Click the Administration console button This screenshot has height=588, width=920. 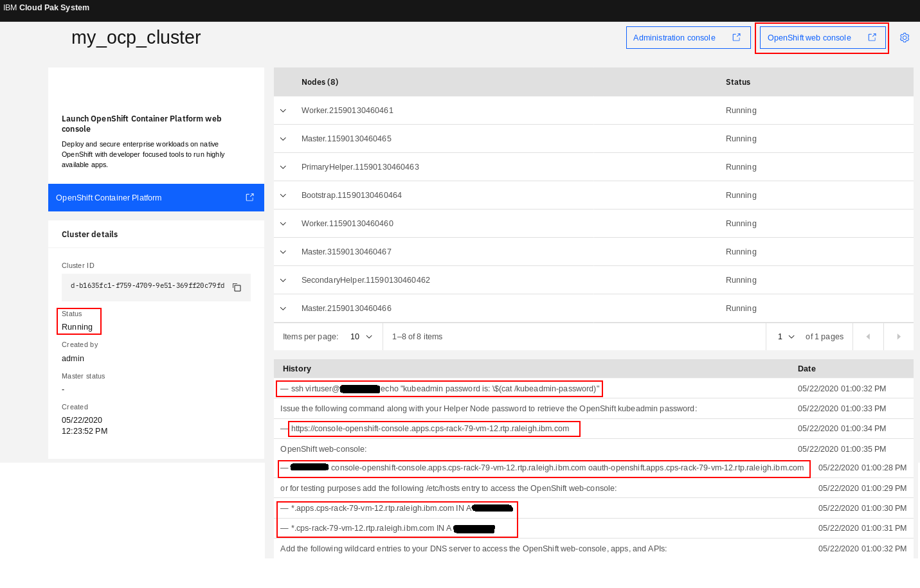coord(688,37)
